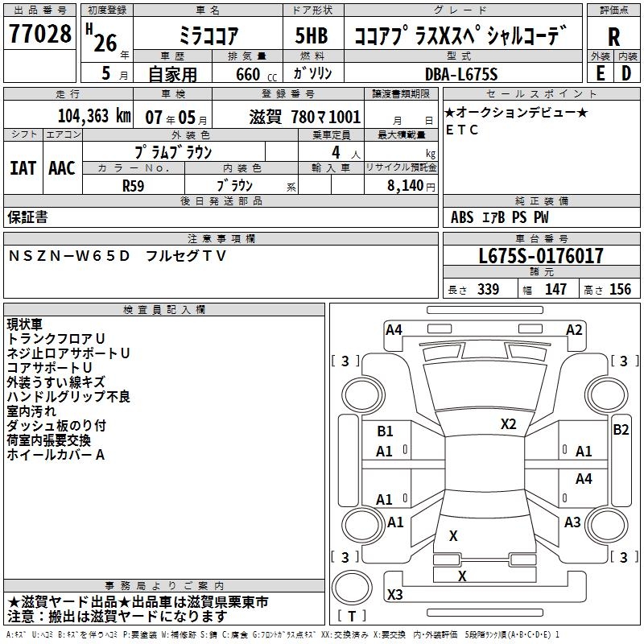
Task: Select the first registration year H26
Action: [x=102, y=38]
